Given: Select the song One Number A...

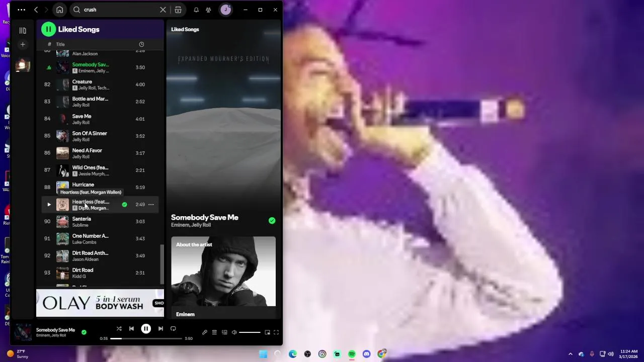Looking at the screenshot, I should click(x=101, y=239).
